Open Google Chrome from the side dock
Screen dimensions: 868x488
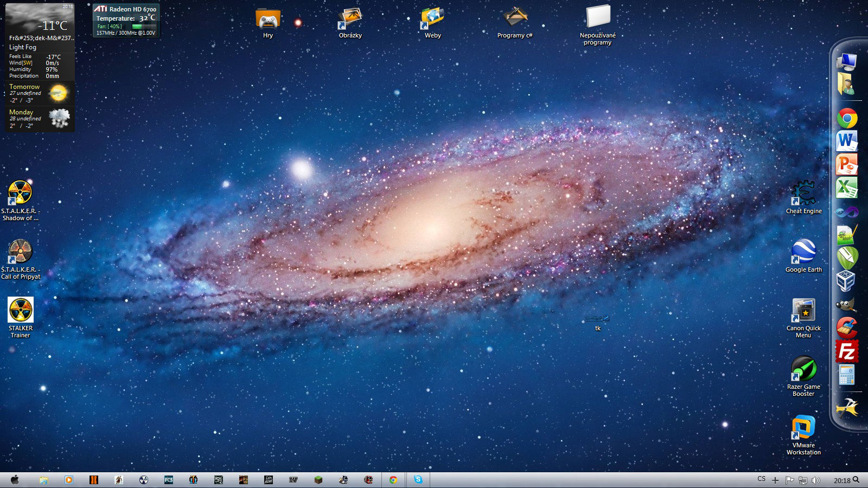pyautogui.click(x=846, y=118)
